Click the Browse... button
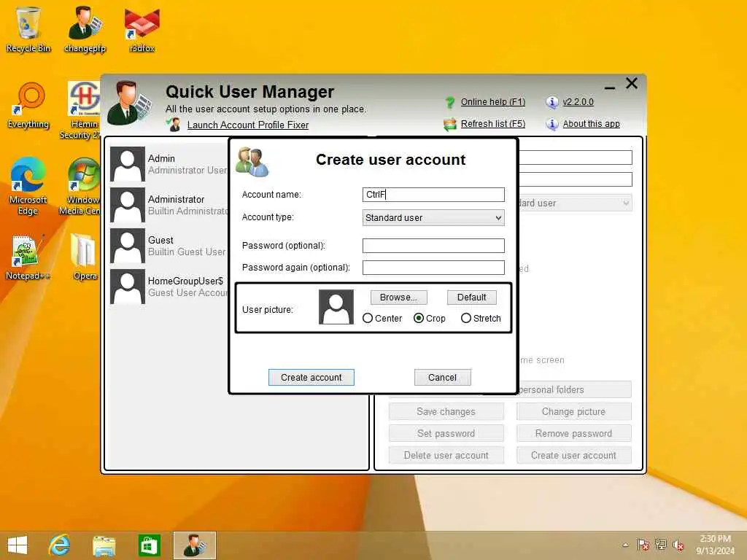Image resolution: width=747 pixels, height=560 pixels. (x=399, y=297)
